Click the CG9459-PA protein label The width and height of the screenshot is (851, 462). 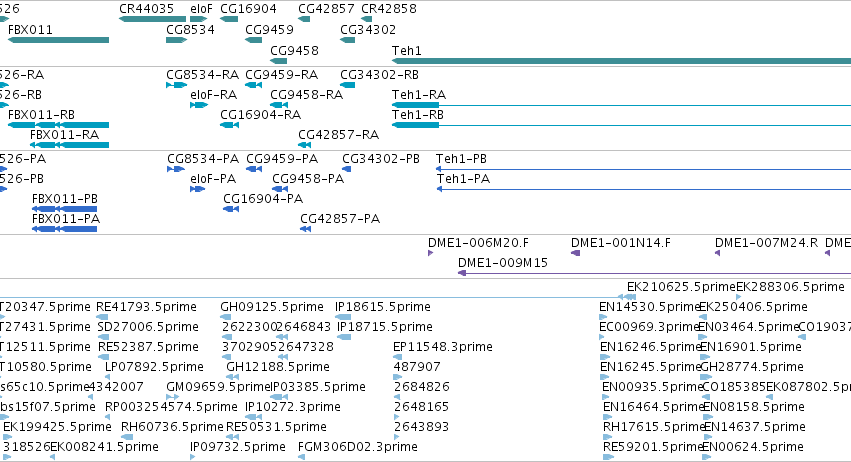282,159
